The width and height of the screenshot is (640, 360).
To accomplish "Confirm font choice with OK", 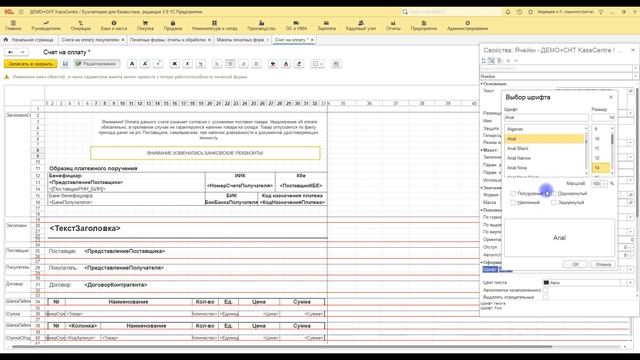I will pos(575,264).
